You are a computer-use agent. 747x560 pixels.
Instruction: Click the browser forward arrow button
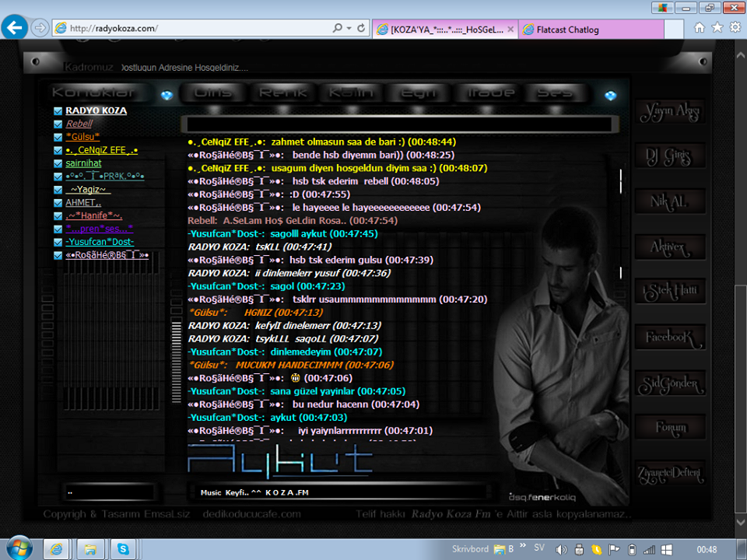(40, 28)
